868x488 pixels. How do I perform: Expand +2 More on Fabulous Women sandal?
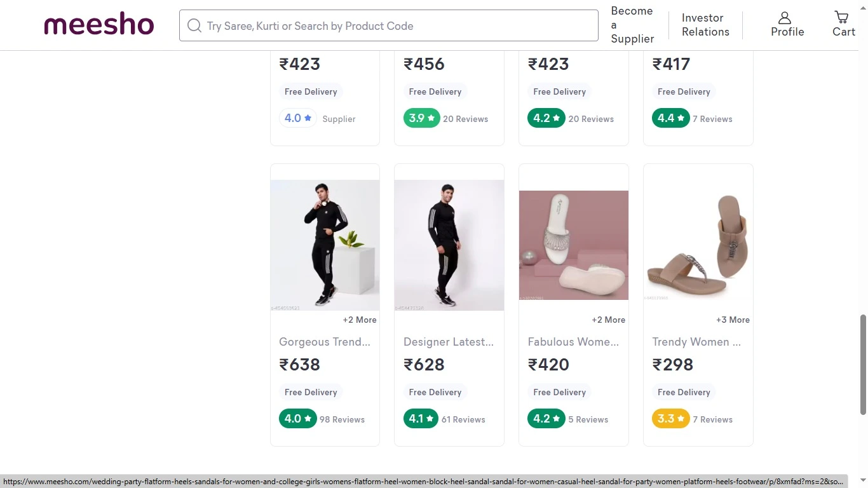608,320
